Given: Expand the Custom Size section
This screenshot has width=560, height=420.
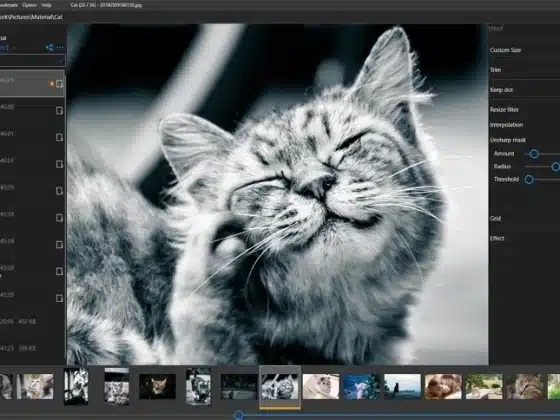Looking at the screenshot, I should coord(505,50).
